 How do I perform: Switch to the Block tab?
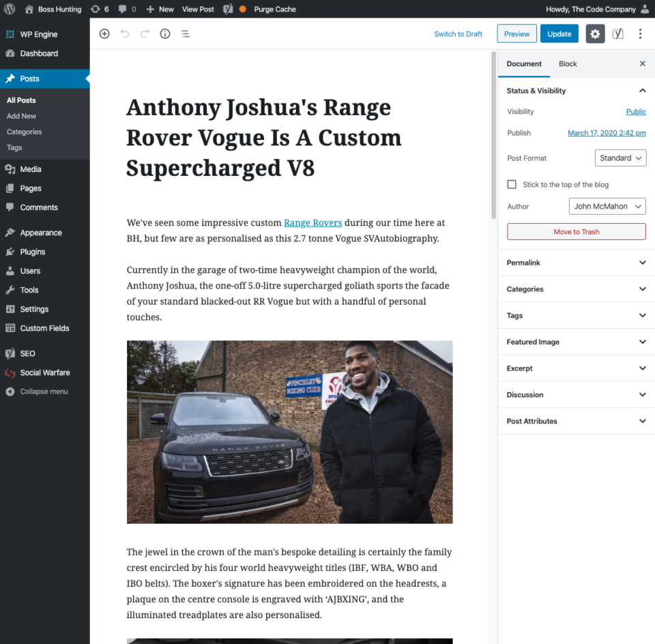(x=568, y=64)
